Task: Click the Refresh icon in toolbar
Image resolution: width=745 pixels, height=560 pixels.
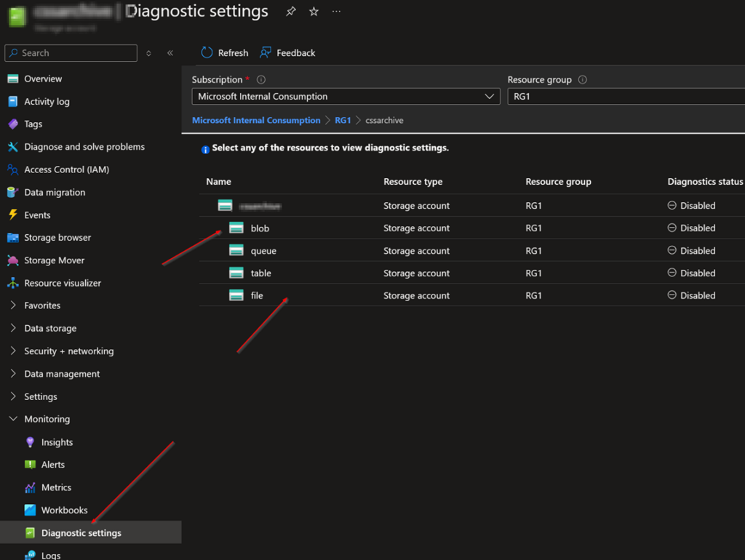Action: pyautogui.click(x=207, y=52)
